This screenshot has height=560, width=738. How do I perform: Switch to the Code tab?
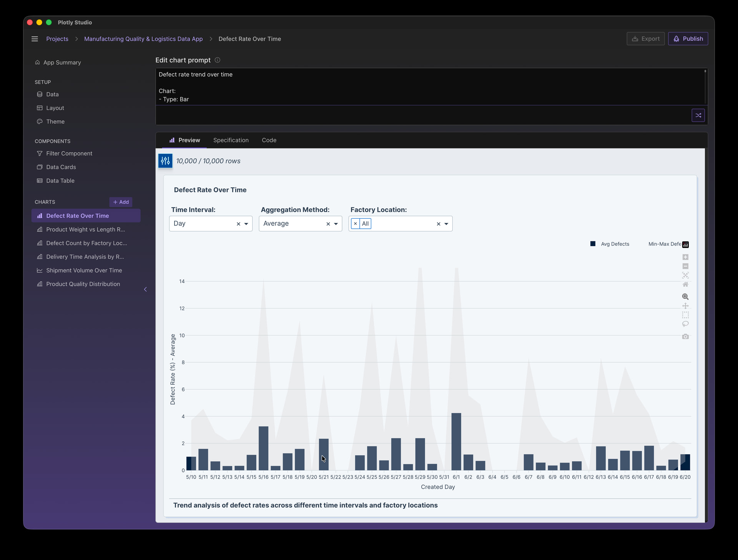coord(269,140)
